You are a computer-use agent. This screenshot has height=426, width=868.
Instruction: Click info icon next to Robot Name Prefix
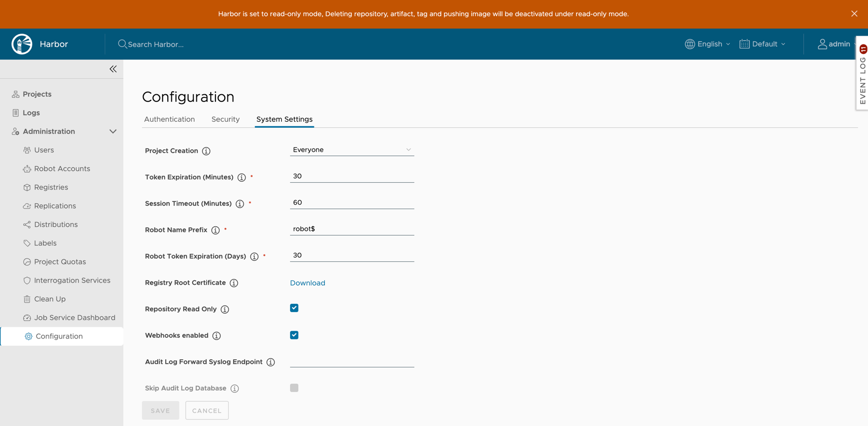point(215,230)
